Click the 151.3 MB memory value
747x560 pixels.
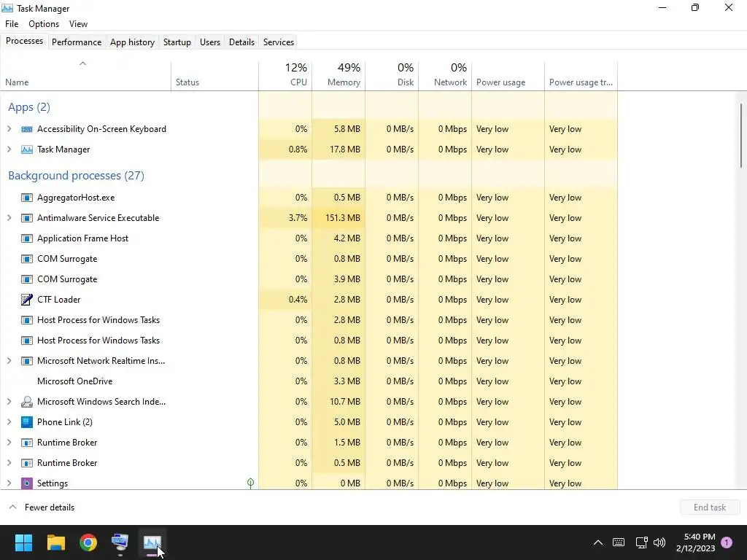coord(343,218)
